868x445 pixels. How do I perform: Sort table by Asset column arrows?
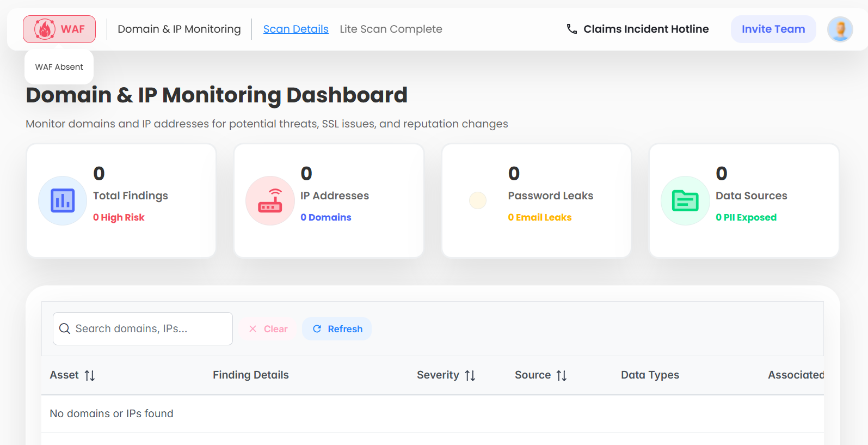click(x=90, y=375)
